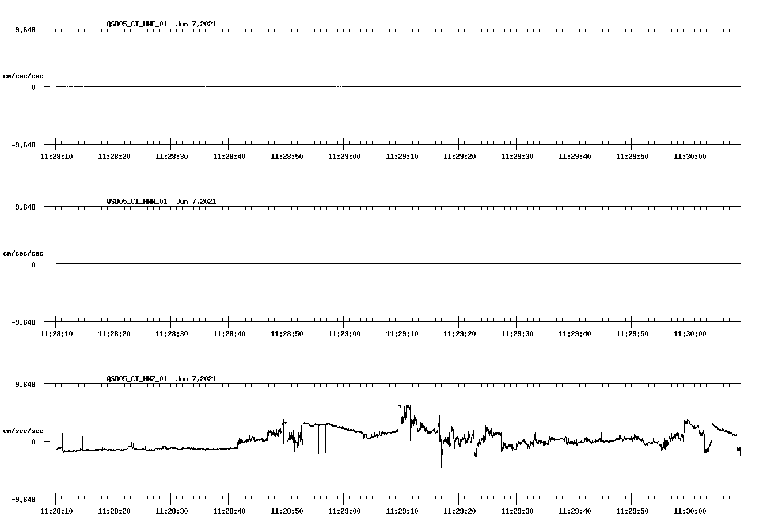Pick 11:28:30 time label under HNZ plot
Viewport: 782px width, 532px height.
[172, 511]
